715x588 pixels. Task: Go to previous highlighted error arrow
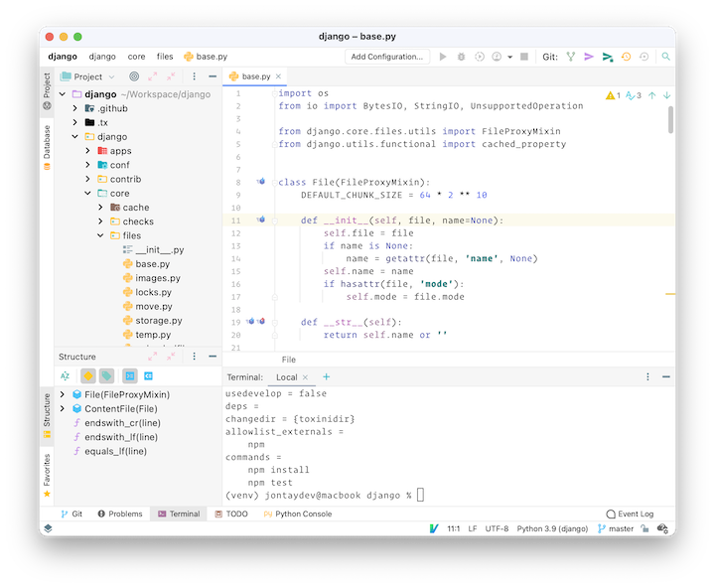point(652,95)
